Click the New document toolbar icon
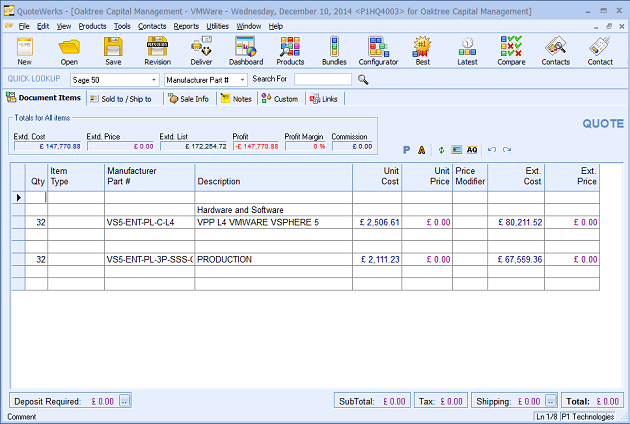 click(24, 50)
